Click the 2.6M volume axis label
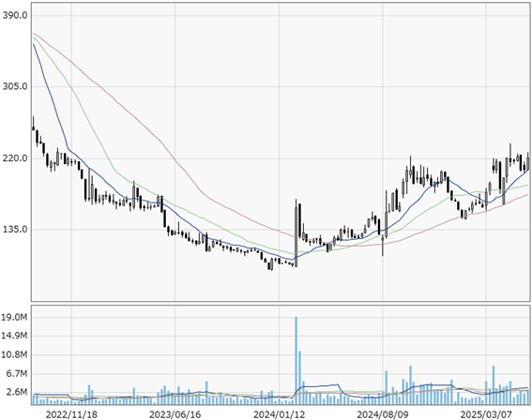Image resolution: width=532 pixels, height=420 pixels. tap(17, 392)
